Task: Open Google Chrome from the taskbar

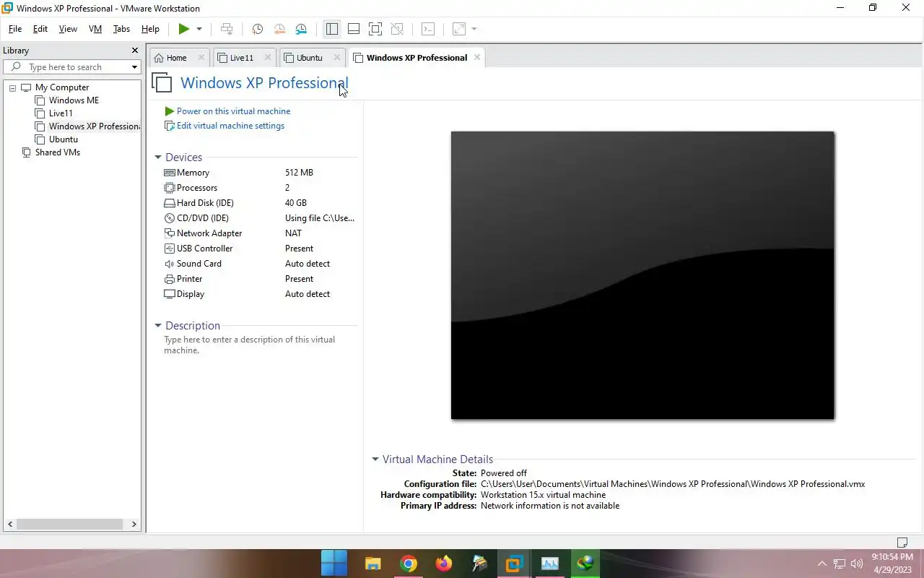Action: coord(409,564)
